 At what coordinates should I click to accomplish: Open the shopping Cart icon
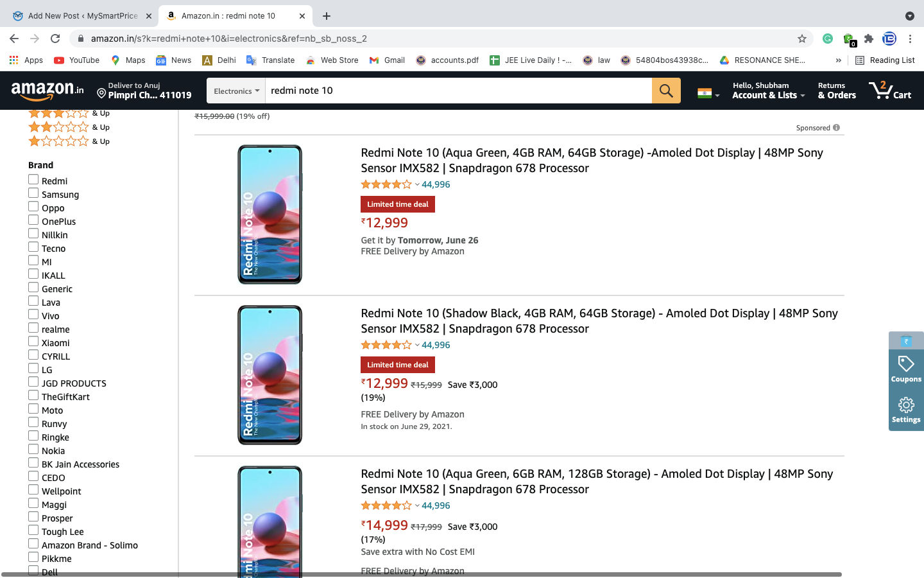pyautogui.click(x=890, y=91)
